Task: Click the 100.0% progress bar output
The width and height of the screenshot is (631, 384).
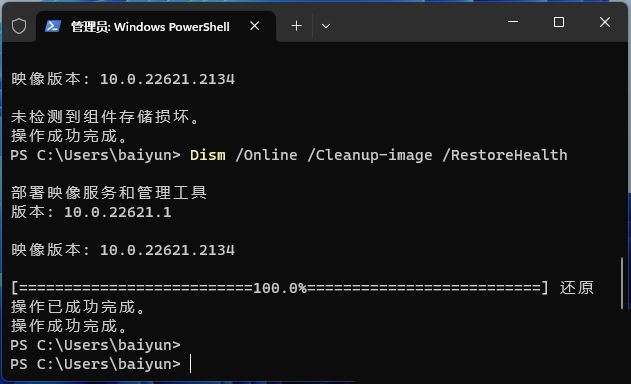Action: (279, 288)
